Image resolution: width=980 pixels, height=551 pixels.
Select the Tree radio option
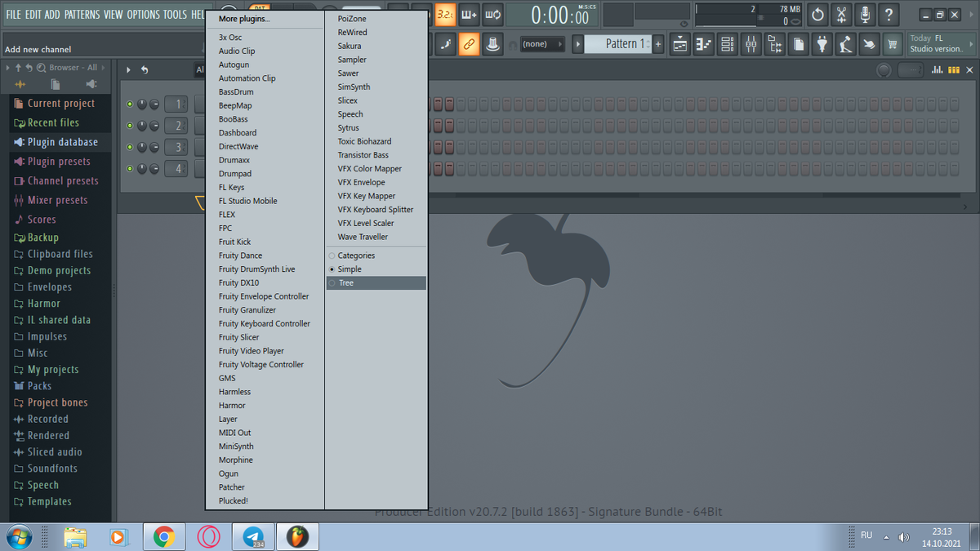pos(376,282)
